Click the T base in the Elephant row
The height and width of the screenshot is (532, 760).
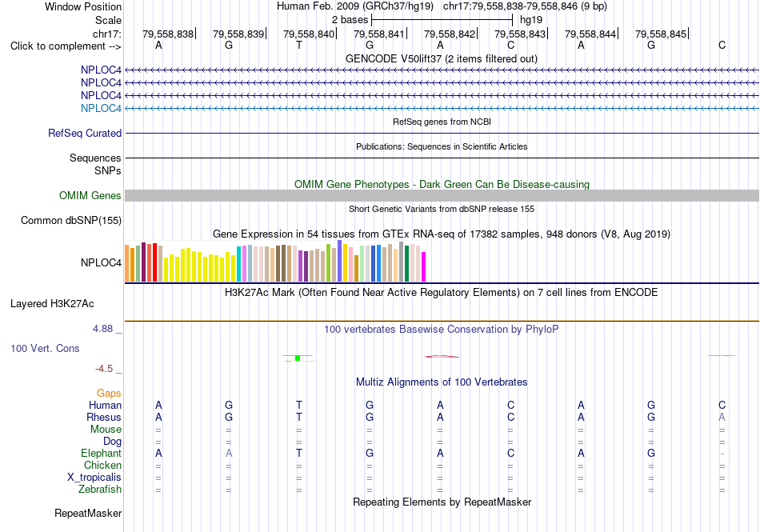tap(299, 453)
